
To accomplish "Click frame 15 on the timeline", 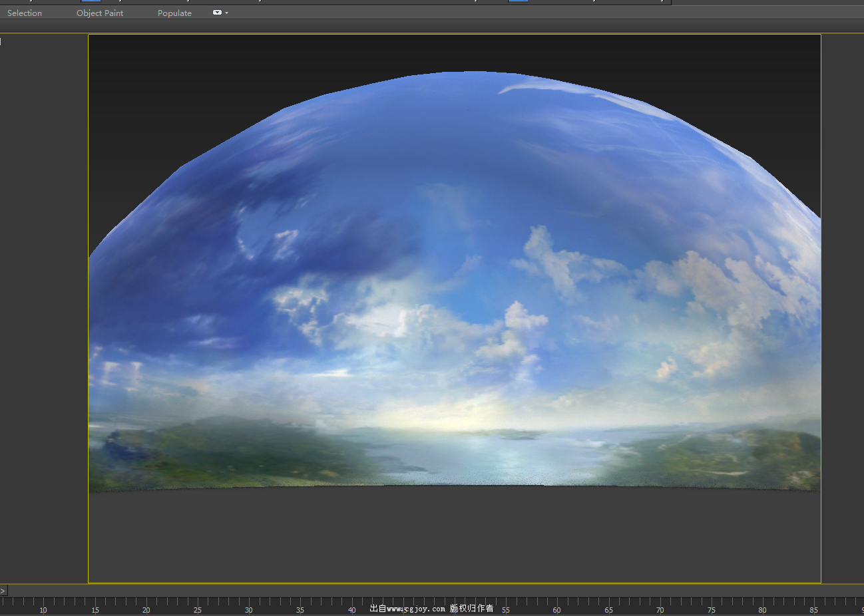I will 95,610.
